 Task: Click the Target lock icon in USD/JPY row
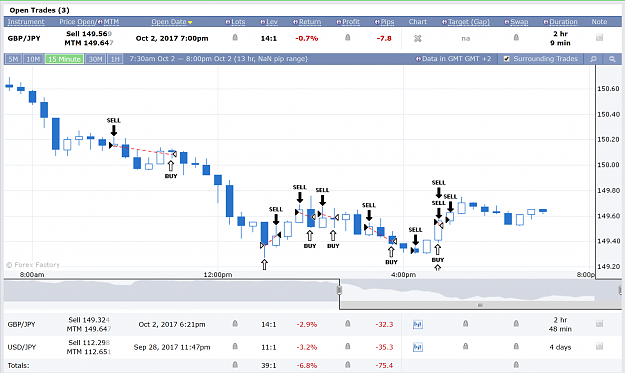[465, 346]
